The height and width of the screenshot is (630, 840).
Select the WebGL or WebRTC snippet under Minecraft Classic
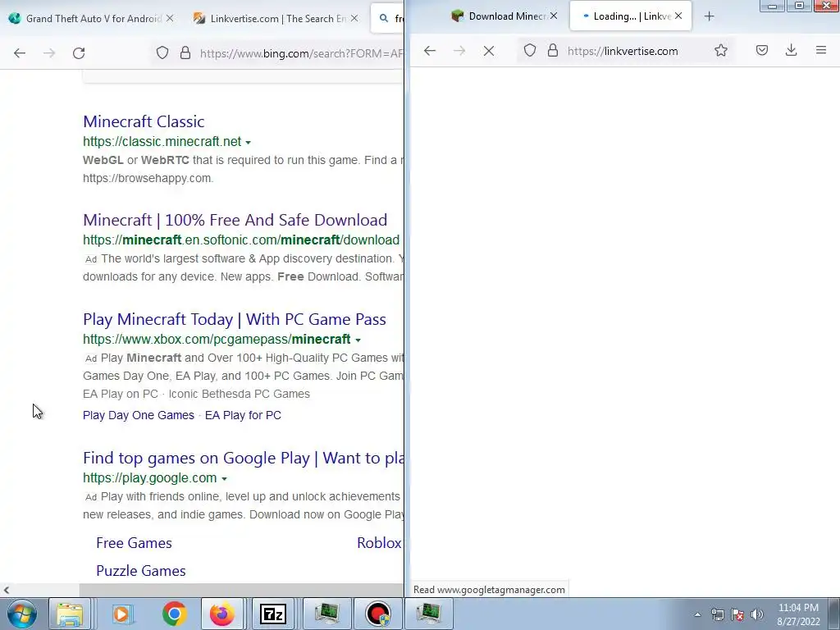pos(243,169)
